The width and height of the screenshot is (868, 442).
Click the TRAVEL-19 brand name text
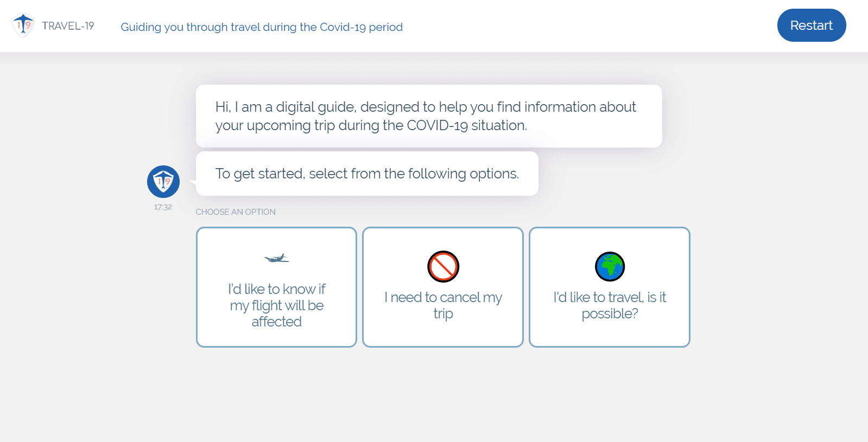pos(68,26)
